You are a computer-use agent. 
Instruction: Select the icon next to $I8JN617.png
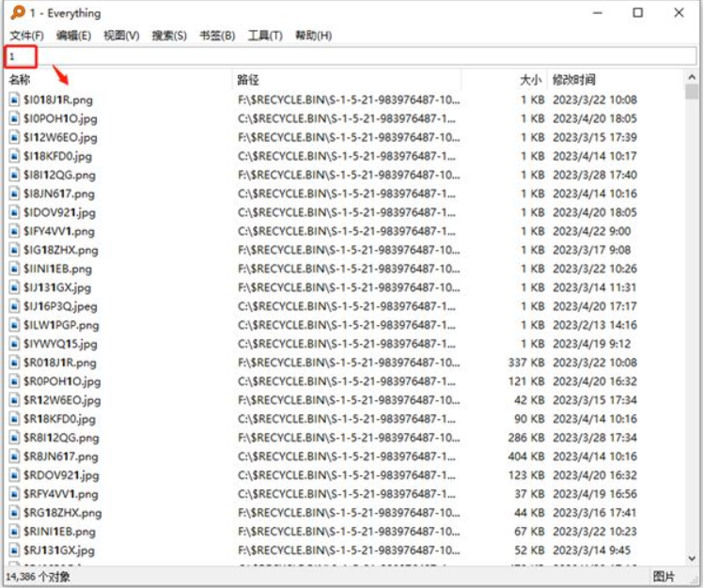[x=14, y=193]
